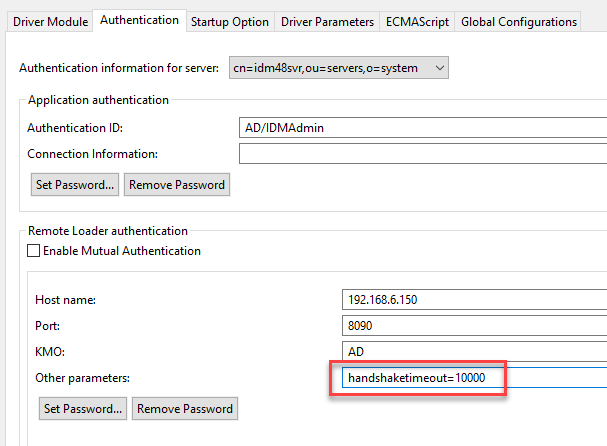The image size is (607, 446).
Task: Focus the Authentication ID field
Action: (x=424, y=128)
